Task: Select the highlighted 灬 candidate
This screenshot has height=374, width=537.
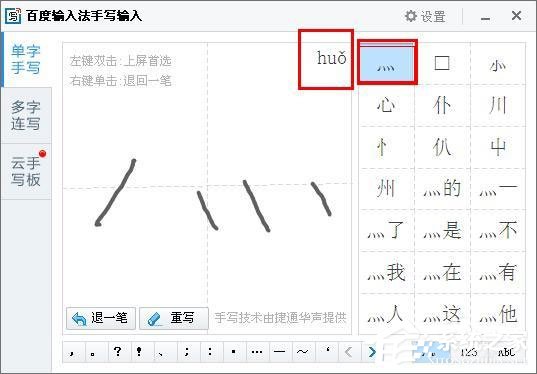Action: click(x=387, y=63)
